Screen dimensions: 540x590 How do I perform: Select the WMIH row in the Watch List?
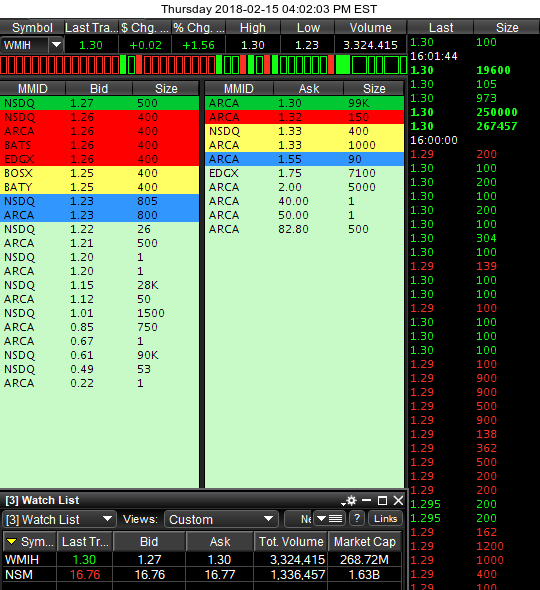click(x=202, y=560)
